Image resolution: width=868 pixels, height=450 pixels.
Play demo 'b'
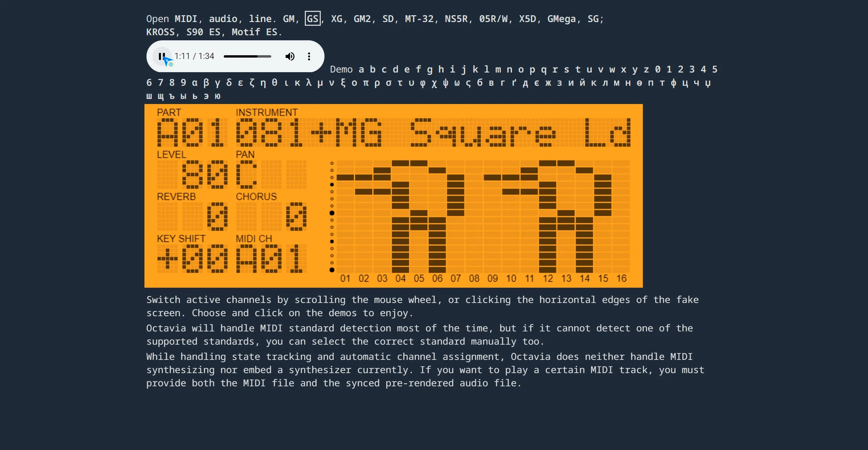(373, 69)
